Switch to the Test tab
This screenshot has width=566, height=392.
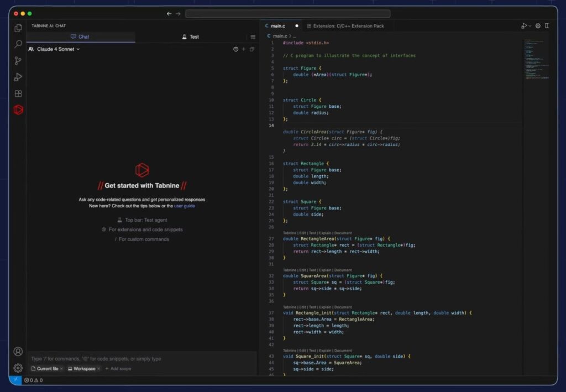[191, 37]
